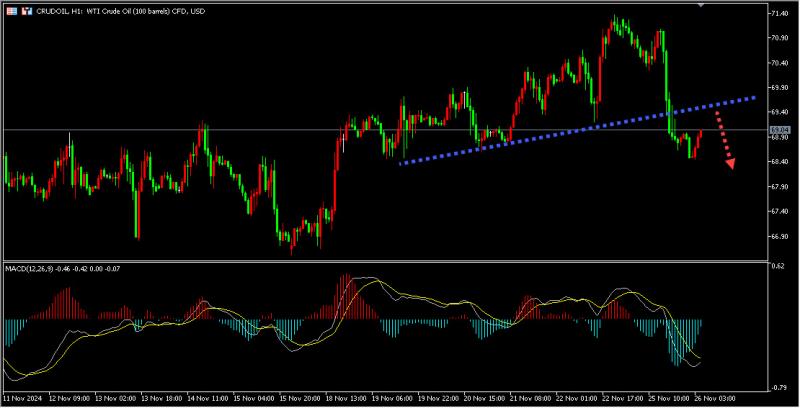Click the current price label 69.04
This screenshot has width=800, height=408.
pyautogui.click(x=780, y=130)
